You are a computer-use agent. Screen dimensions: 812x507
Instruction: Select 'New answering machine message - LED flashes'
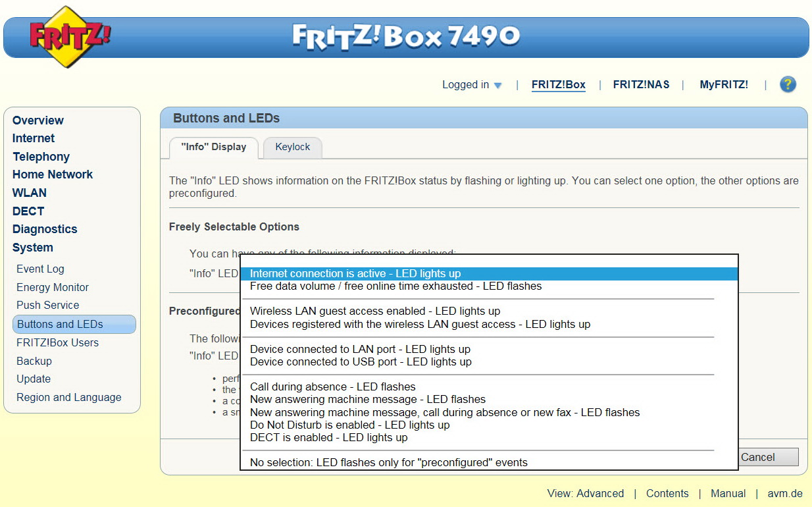click(x=489, y=399)
